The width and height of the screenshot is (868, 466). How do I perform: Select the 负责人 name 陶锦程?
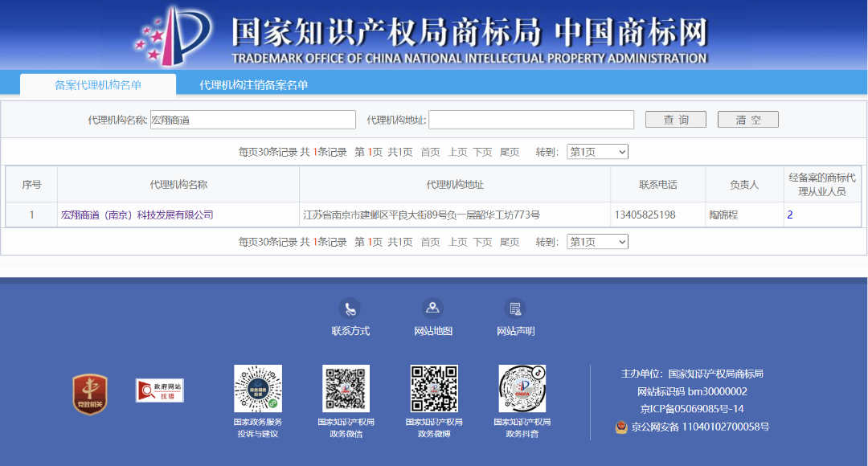pos(723,215)
